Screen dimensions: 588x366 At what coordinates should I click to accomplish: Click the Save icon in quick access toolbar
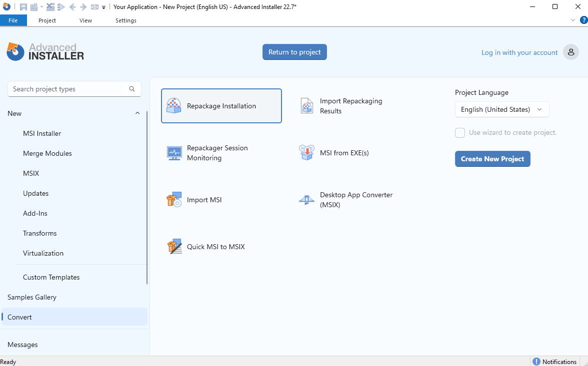coord(23,7)
